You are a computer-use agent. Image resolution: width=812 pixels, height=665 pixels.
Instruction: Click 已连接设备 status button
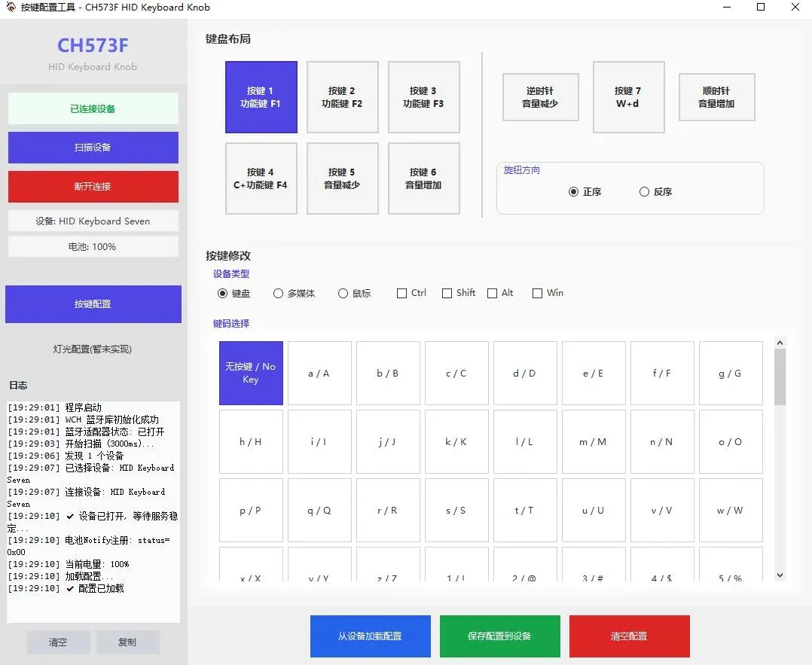[x=93, y=108]
